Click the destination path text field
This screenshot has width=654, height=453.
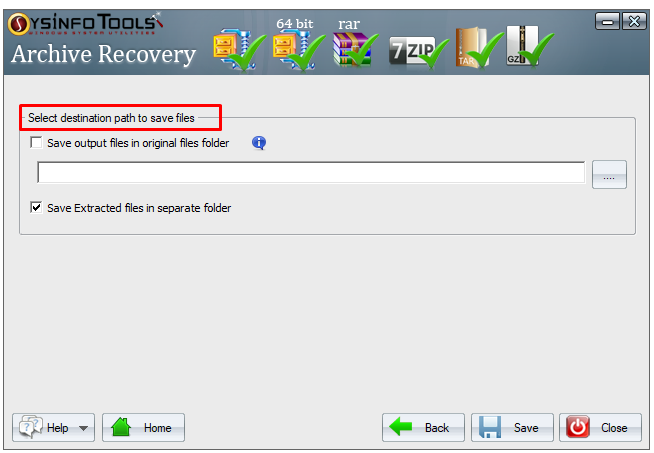[x=311, y=172]
